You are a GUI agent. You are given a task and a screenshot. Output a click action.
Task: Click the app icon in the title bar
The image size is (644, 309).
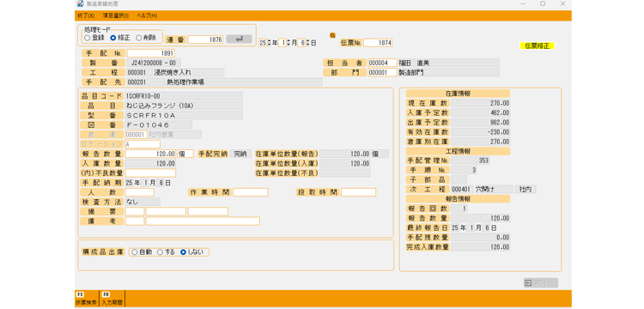(x=80, y=4)
